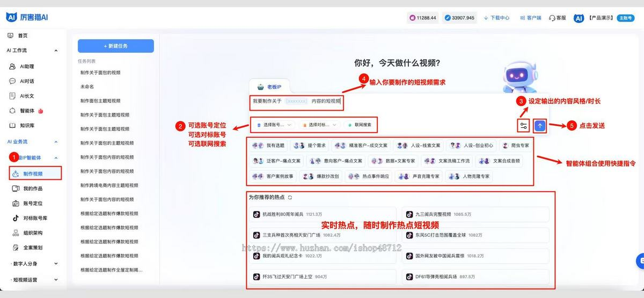Choose 数据+文案专家 shortcut

pyautogui.click(x=394, y=161)
